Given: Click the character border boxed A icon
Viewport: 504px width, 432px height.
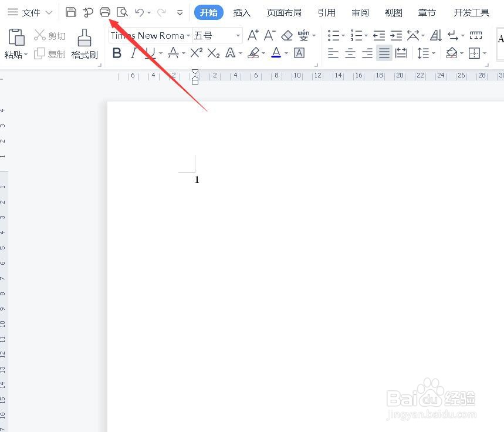Looking at the screenshot, I should coord(299,53).
